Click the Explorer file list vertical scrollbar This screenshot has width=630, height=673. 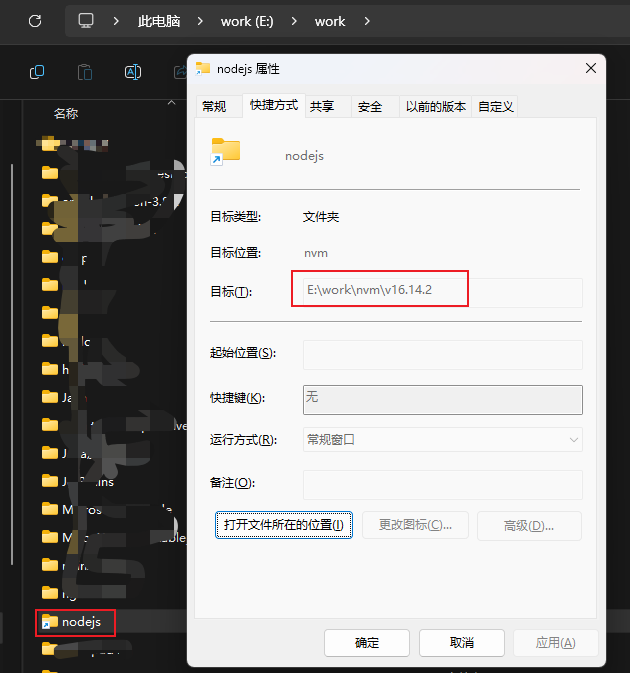point(12,364)
